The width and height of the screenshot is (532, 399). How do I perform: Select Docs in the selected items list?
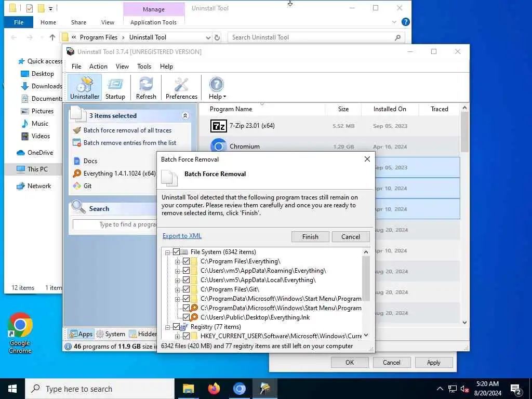[x=90, y=161]
